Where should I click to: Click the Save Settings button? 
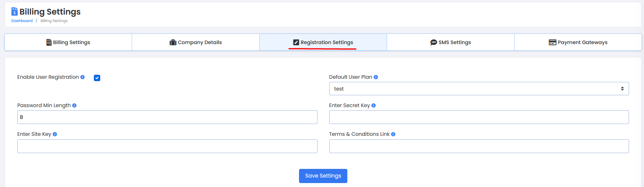tap(323, 176)
